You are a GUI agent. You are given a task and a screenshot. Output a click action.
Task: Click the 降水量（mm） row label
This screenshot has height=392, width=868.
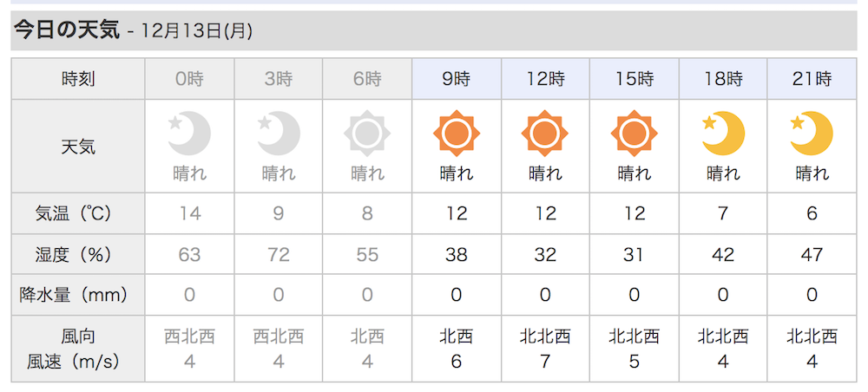78,295
